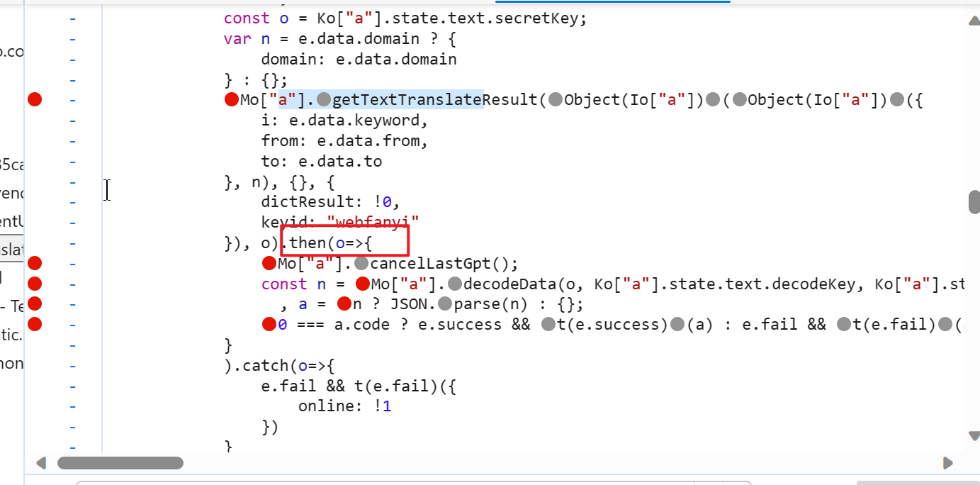Click the "online: !1" line
980x485 pixels.
tap(344, 407)
